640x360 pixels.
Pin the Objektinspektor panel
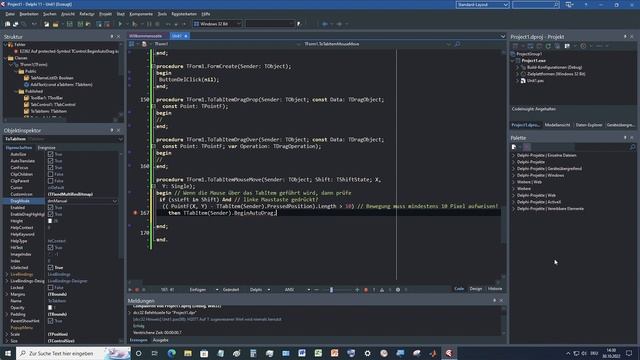click(x=112, y=130)
